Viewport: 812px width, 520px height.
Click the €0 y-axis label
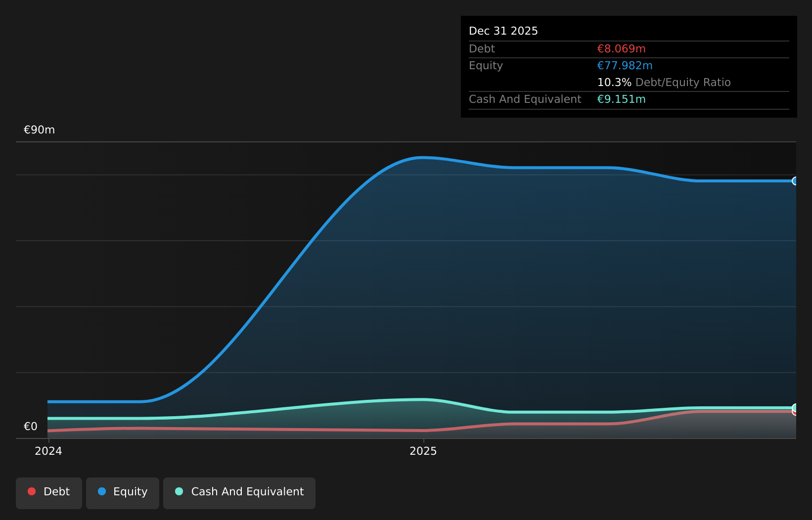(31, 427)
